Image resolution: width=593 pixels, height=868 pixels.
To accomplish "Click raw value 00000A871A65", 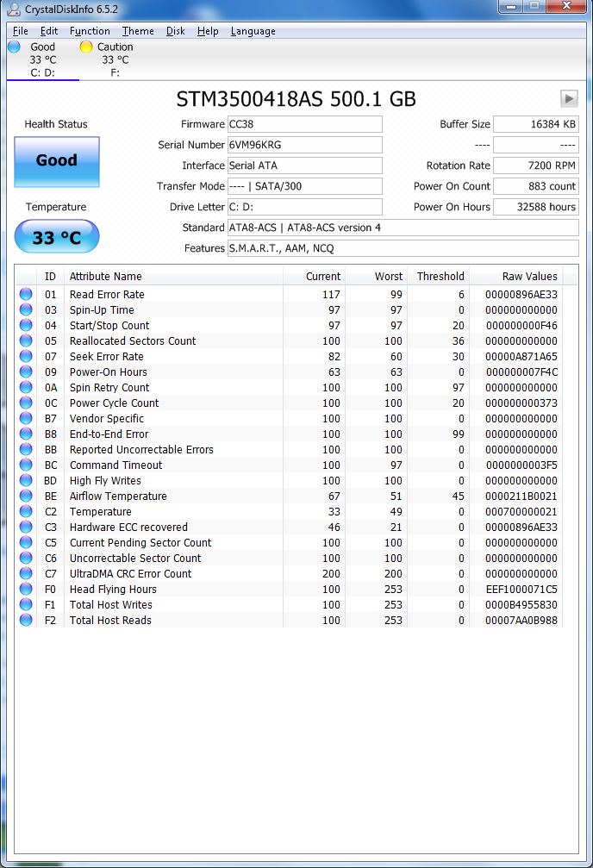I will (x=521, y=357).
